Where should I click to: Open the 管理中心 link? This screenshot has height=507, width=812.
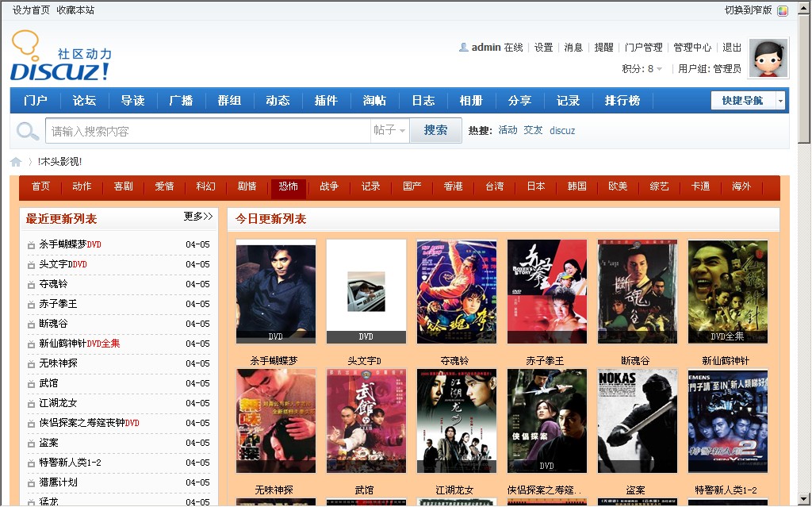[x=692, y=48]
